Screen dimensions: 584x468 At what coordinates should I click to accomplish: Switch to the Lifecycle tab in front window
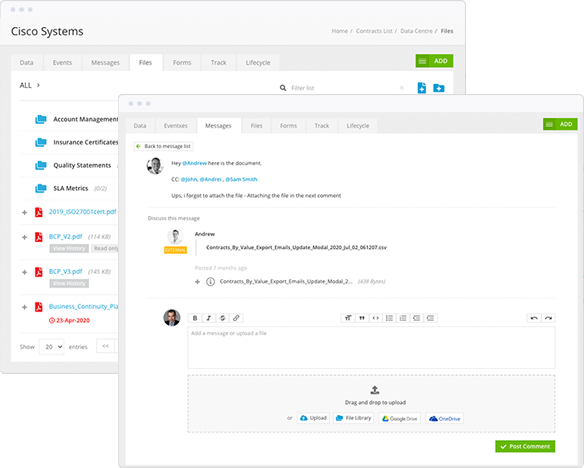pyautogui.click(x=358, y=126)
